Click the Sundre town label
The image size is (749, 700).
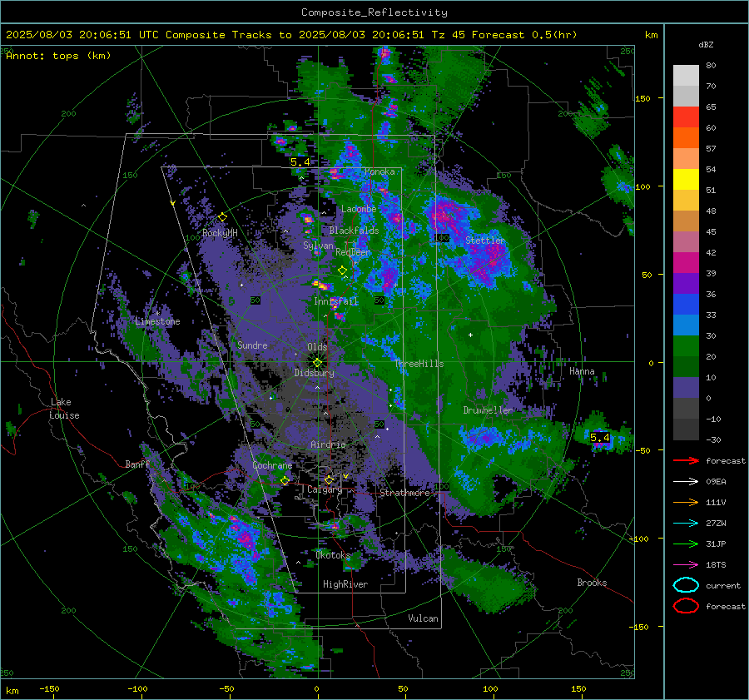pos(252,345)
